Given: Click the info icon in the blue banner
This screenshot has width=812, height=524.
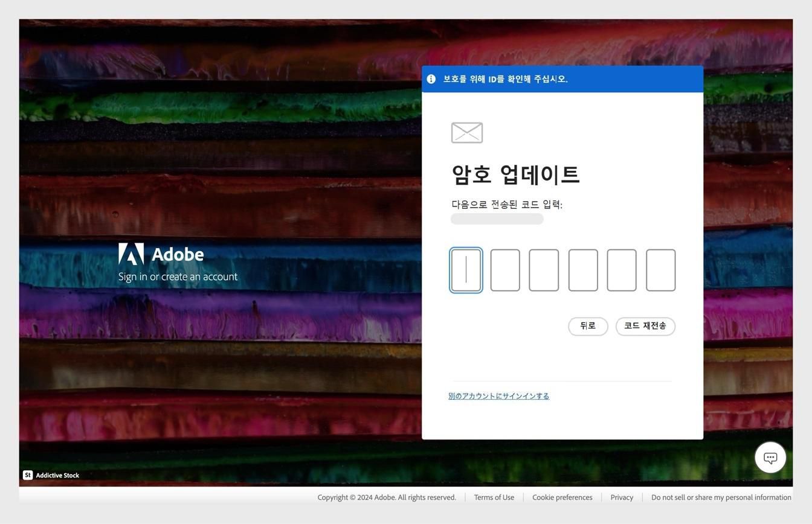Looking at the screenshot, I should 431,78.
